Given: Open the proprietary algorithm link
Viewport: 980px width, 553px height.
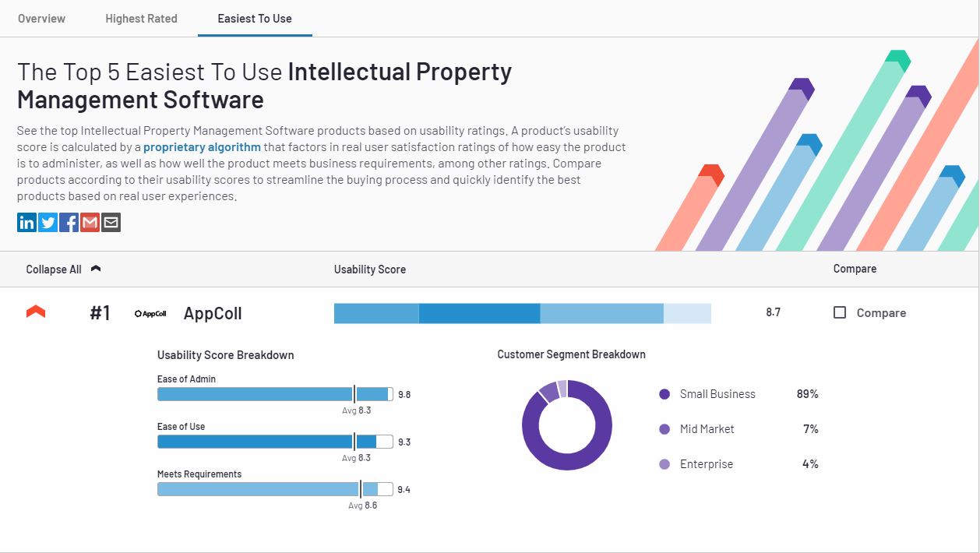Looking at the screenshot, I should click(203, 147).
